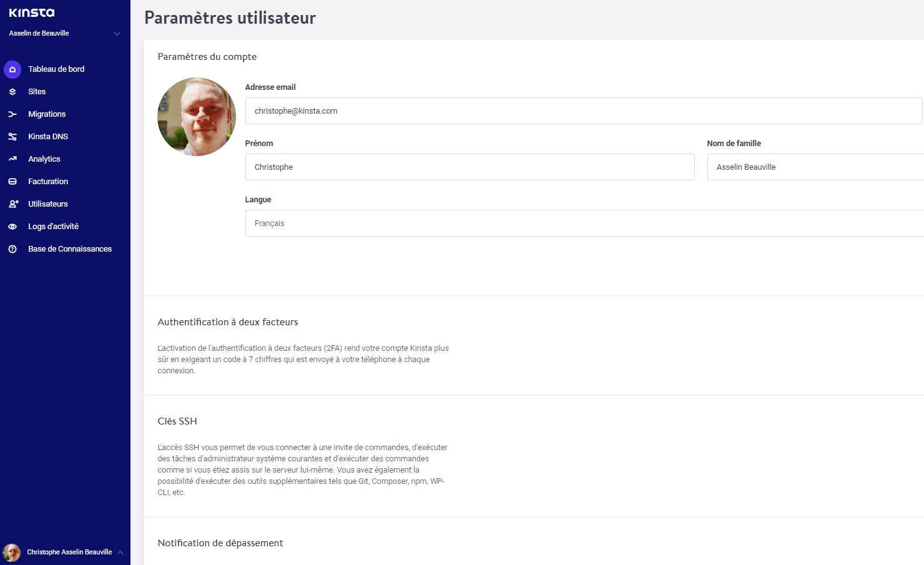Click into the Prénom text field
The height and width of the screenshot is (565, 924).
[x=469, y=167]
